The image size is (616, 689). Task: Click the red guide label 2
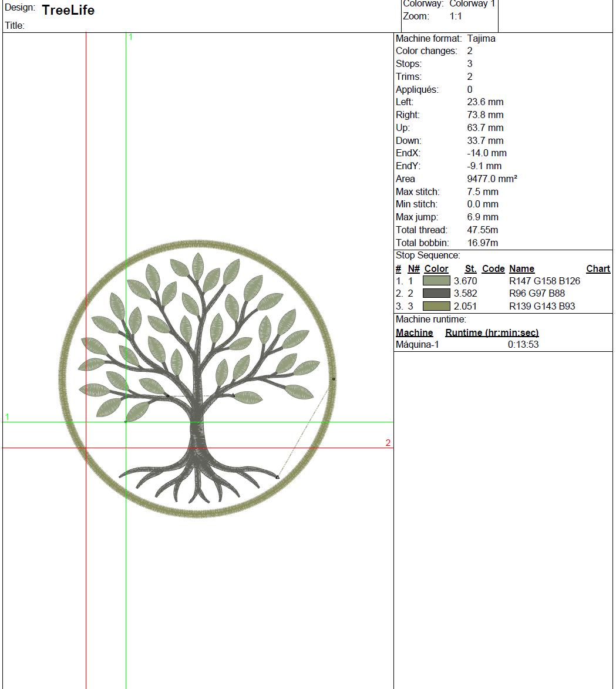pyautogui.click(x=388, y=442)
